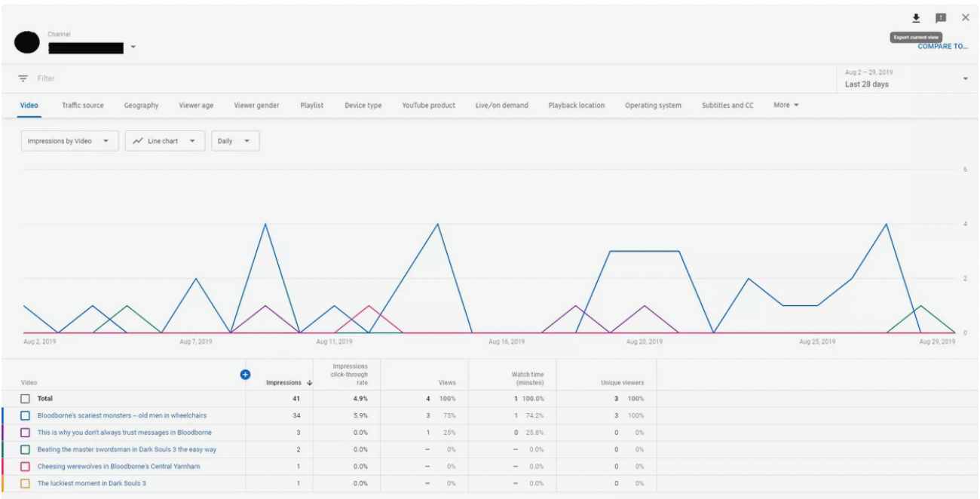Toggle the Total row checkbox
Image resolution: width=980 pixels, height=499 pixels.
point(25,399)
